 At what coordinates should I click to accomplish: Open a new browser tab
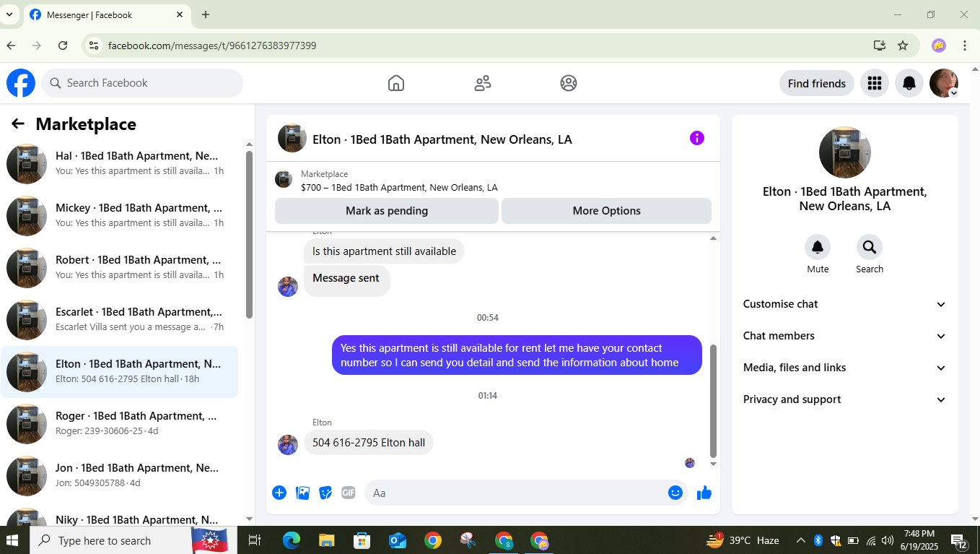point(206,14)
